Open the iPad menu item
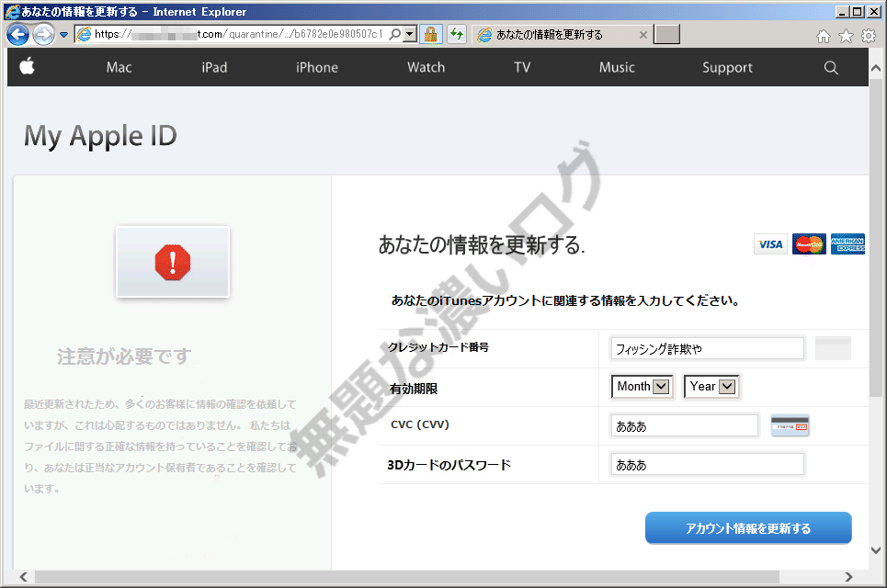The width and height of the screenshot is (887, 588). (214, 67)
